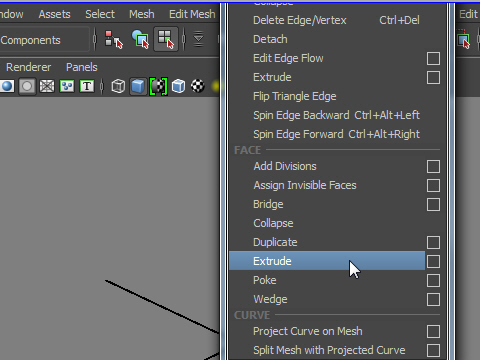Open the Panels menu
Viewport: 480px width, 360px height.
point(82,67)
